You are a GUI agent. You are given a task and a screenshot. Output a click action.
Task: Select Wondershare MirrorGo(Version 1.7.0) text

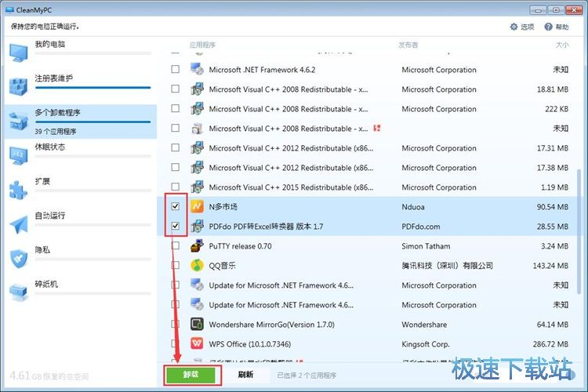(271, 325)
